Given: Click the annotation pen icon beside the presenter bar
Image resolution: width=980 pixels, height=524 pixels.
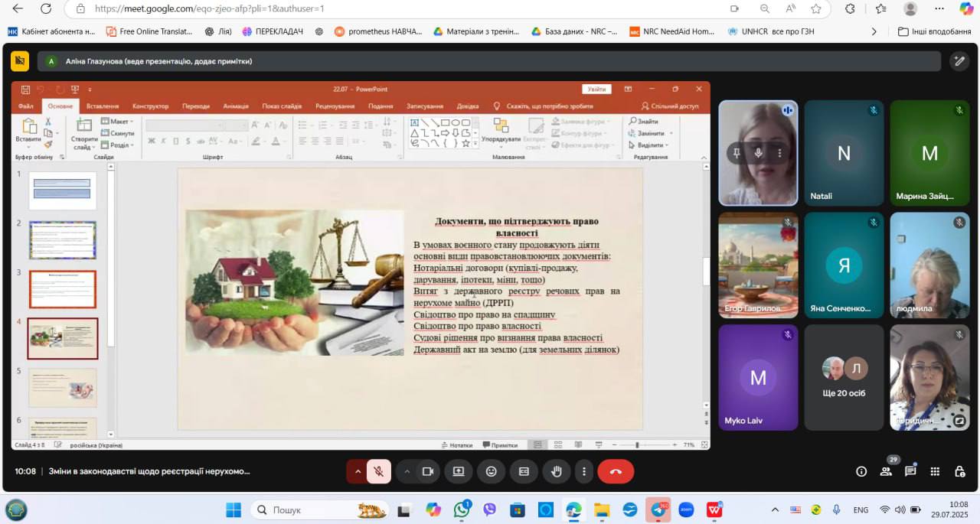Looking at the screenshot, I should [959, 61].
